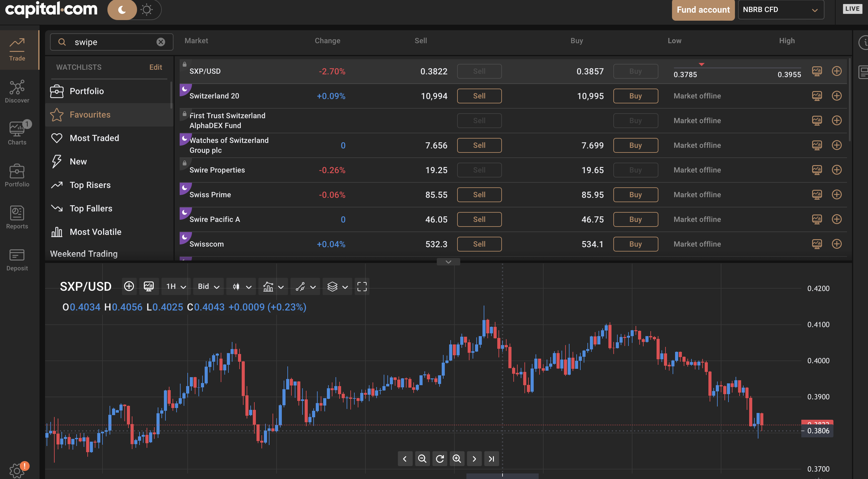Zoom in the chart

point(457,458)
